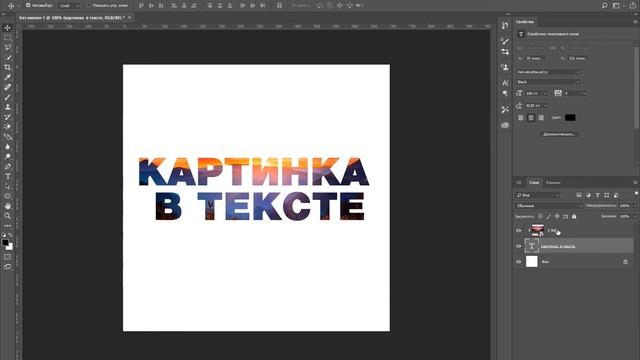This screenshot has height=360, width=640.
Task: Select the Healing Brush tool
Action: [7, 87]
